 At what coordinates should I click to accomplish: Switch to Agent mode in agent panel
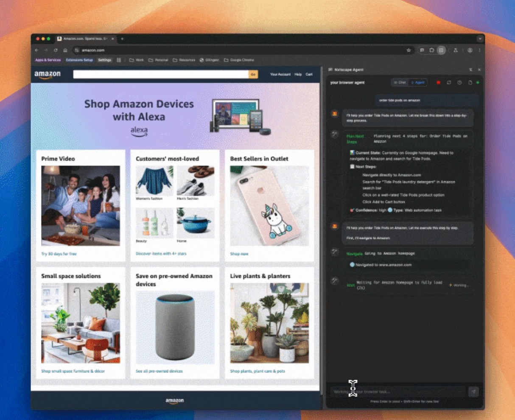[x=418, y=82]
